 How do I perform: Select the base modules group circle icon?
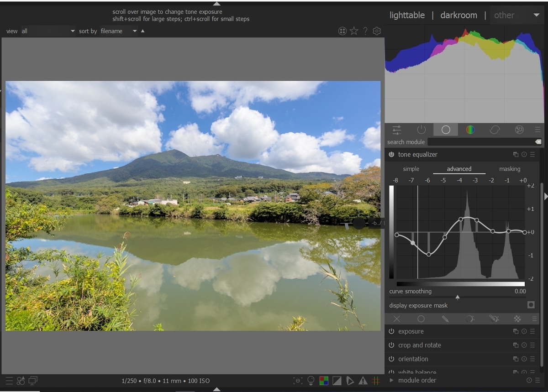(x=446, y=130)
